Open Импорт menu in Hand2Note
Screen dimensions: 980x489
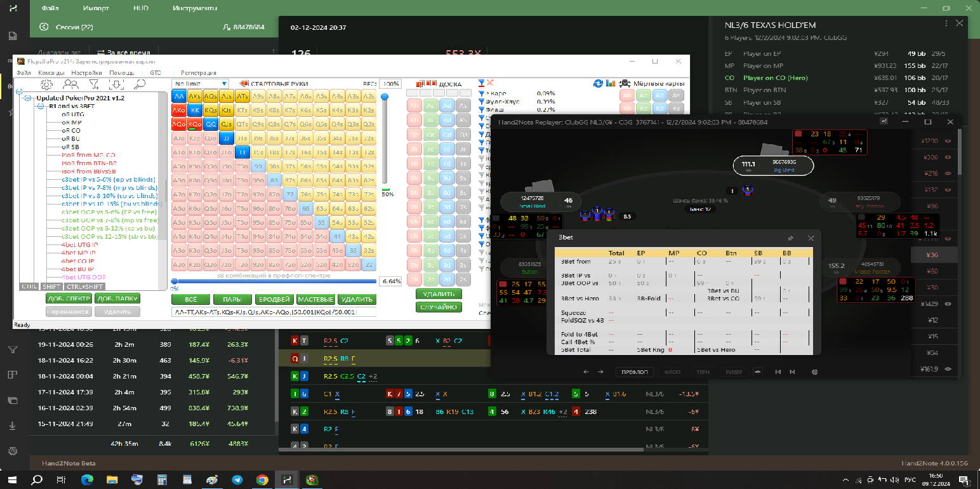coord(96,10)
